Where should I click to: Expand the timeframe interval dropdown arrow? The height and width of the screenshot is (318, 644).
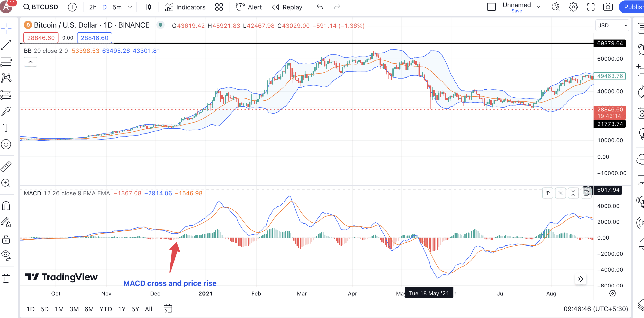click(130, 7)
